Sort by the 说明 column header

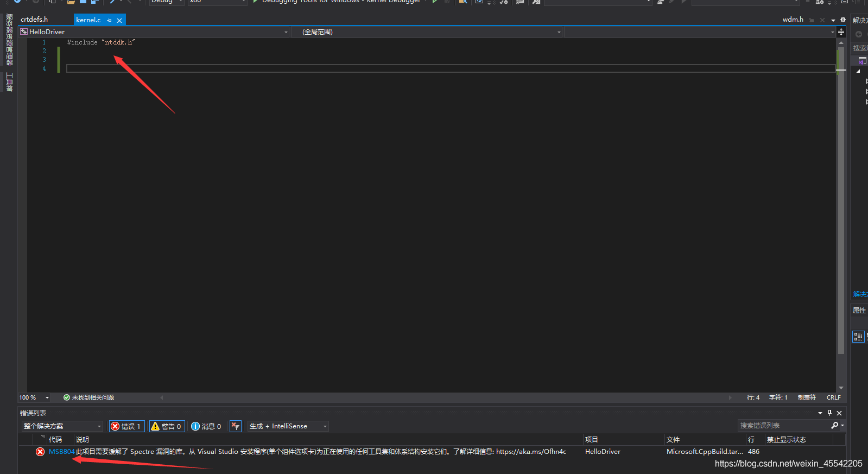point(83,440)
